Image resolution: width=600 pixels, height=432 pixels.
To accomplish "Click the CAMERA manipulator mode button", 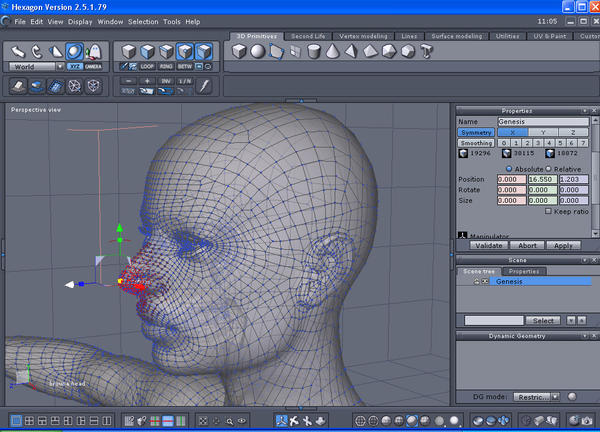I will 93,66.
